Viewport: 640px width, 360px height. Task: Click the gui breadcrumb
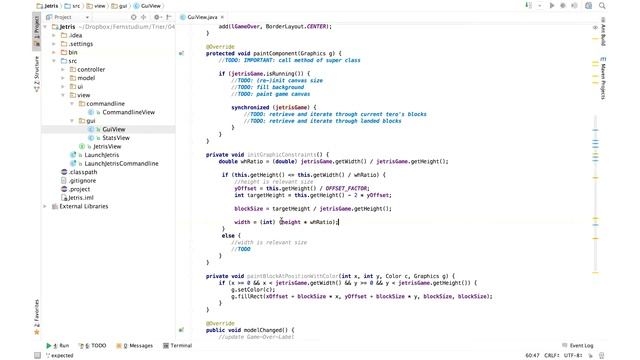click(120, 6)
